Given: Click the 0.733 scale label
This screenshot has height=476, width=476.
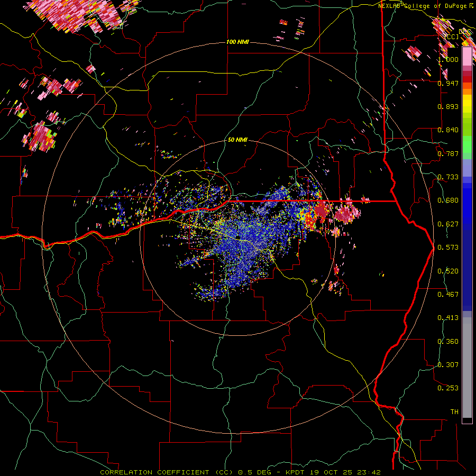Looking at the screenshot, I should click(x=448, y=177).
